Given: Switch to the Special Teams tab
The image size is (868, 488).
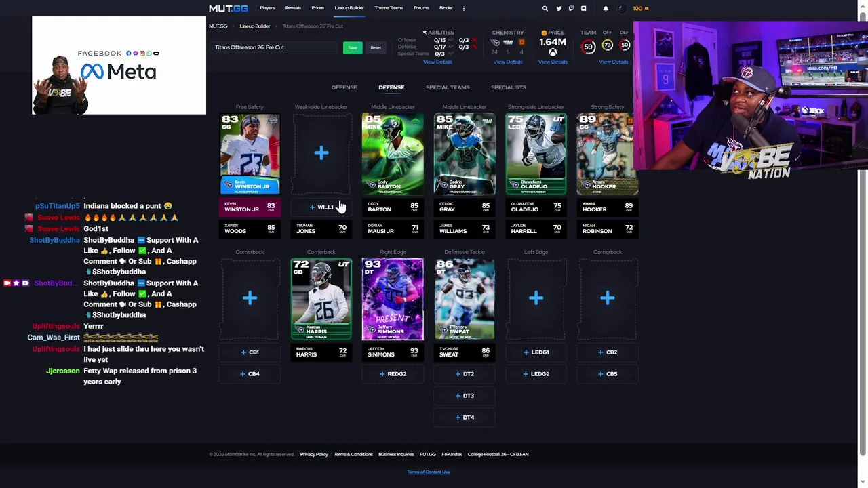Looking at the screenshot, I should pyautogui.click(x=448, y=87).
